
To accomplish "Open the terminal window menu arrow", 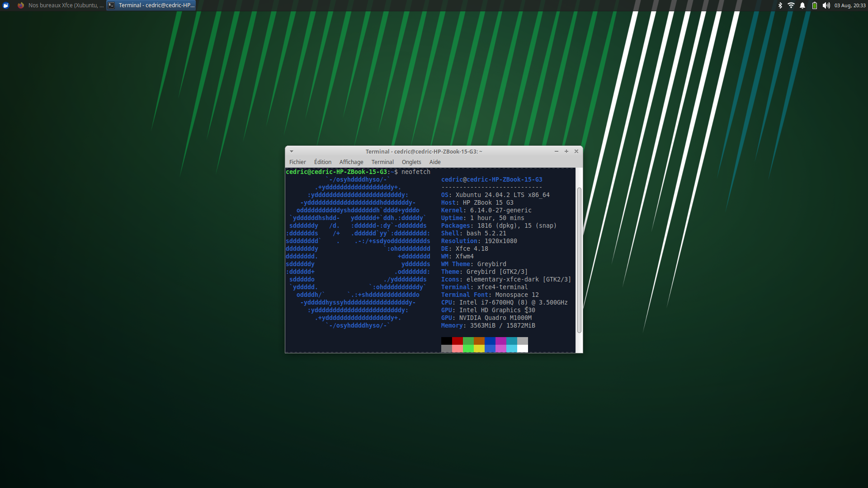I will point(292,151).
